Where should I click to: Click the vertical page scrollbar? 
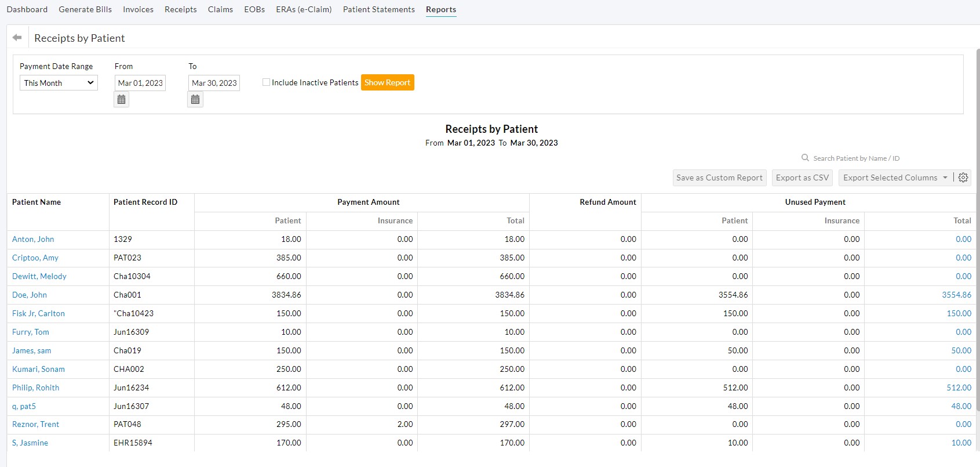(977, 232)
